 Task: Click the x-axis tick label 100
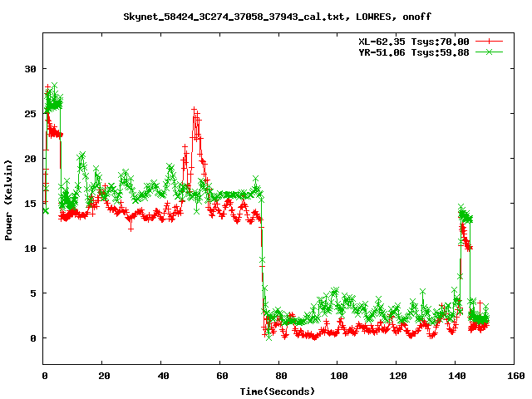[x=339, y=376]
